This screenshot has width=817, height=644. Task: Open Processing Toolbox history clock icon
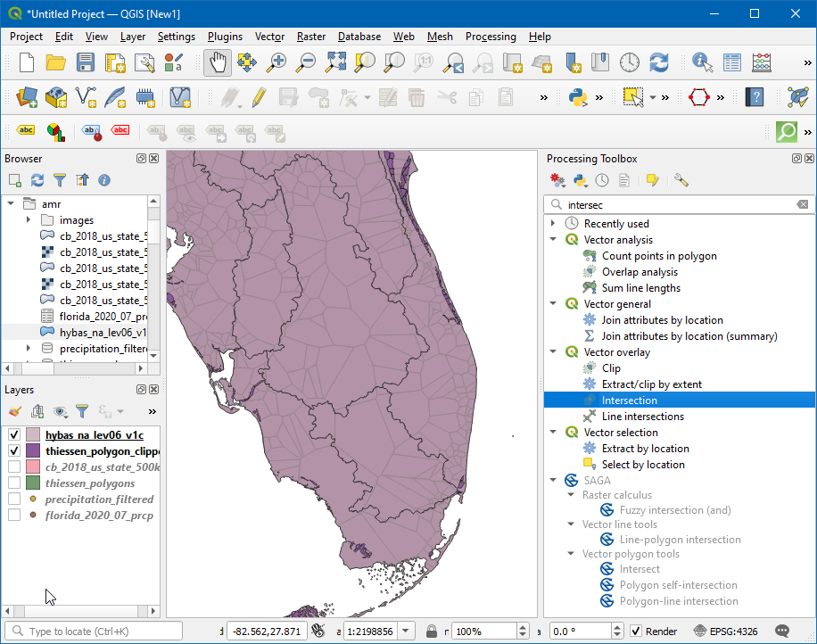pyautogui.click(x=602, y=180)
